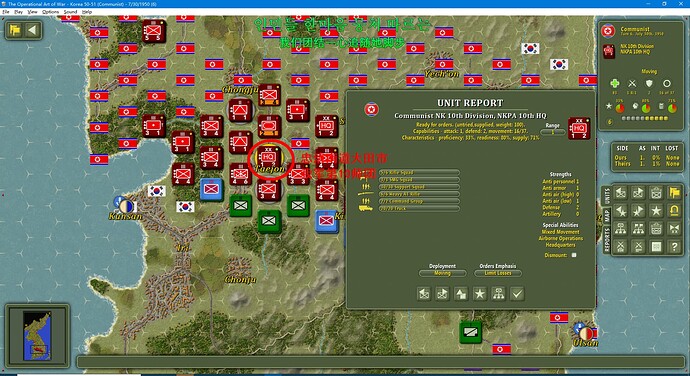
Task: Go to next unit in Unit Report
Action: (442, 294)
